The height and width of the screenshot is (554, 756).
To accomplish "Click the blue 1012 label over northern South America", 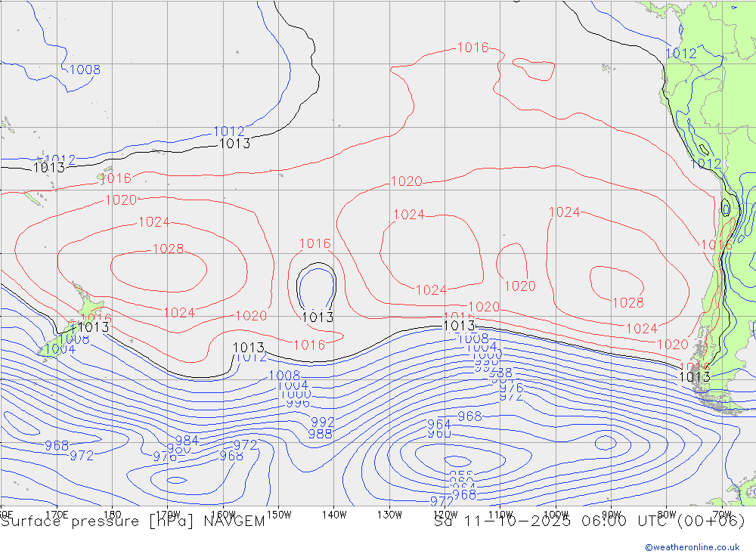I will click(681, 53).
